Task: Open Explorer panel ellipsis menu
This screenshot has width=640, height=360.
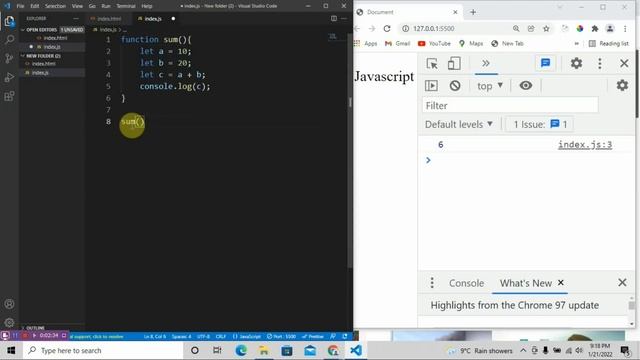Action: (76, 18)
